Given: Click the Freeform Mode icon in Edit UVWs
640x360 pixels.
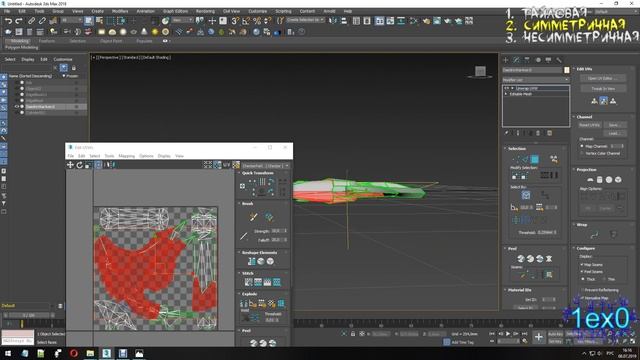Looking at the screenshot, I should 98,165.
